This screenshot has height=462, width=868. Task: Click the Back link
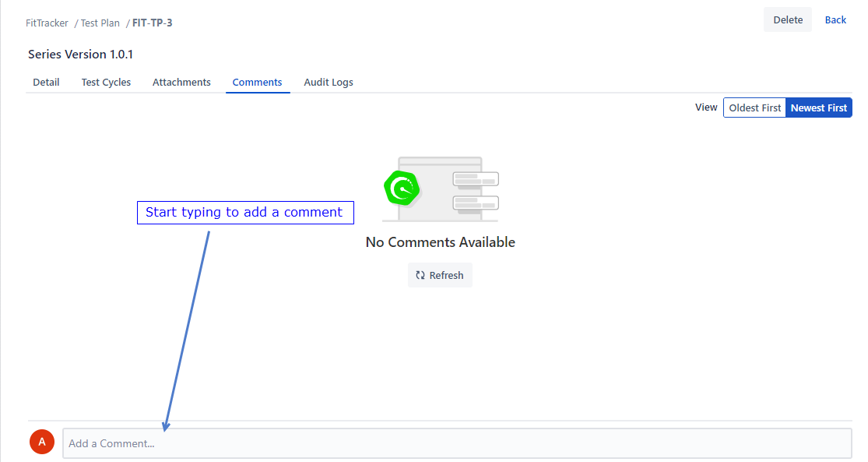click(x=835, y=19)
